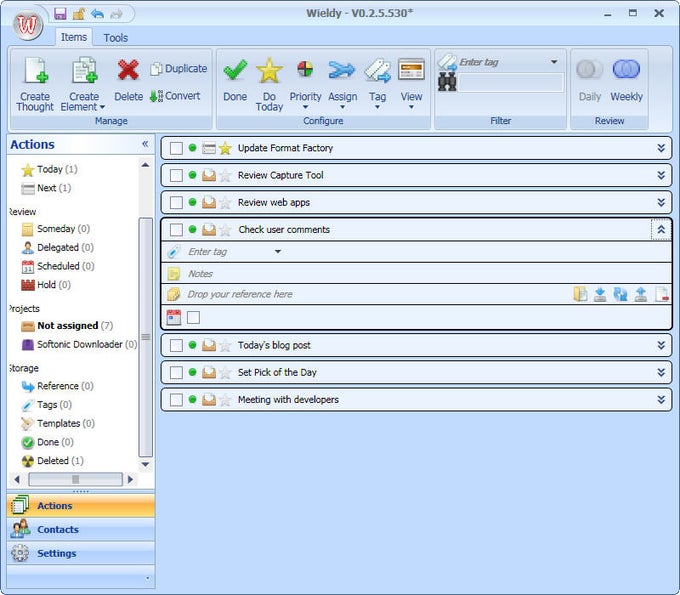
Task: Open the filter Enter tag dropdown arrow
Action: tap(554, 62)
